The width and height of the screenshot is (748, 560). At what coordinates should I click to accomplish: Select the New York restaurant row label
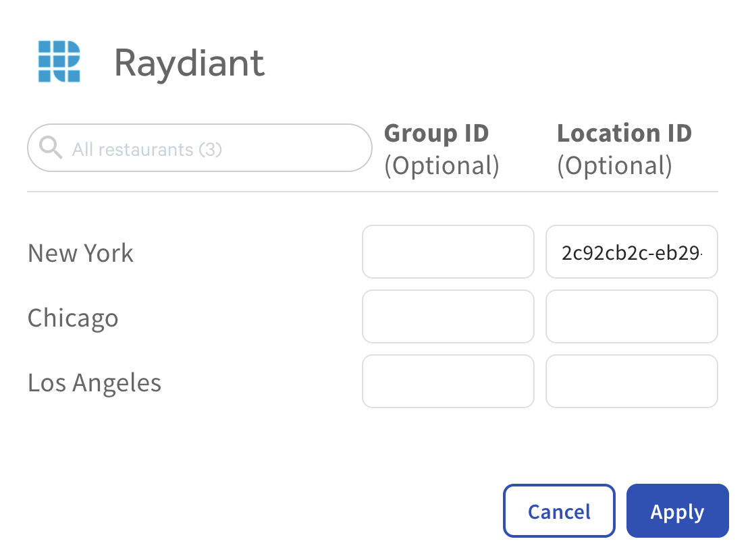[80, 253]
